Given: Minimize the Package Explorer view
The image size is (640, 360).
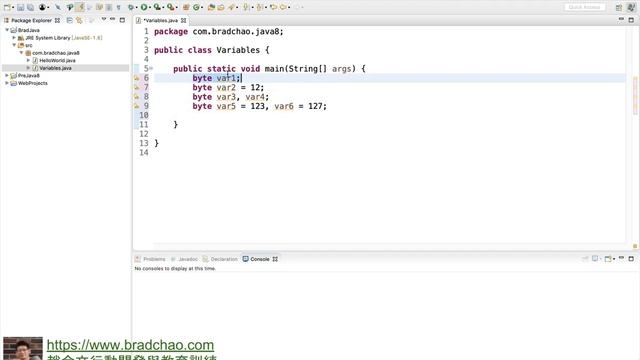Looking at the screenshot, I should point(113,19).
